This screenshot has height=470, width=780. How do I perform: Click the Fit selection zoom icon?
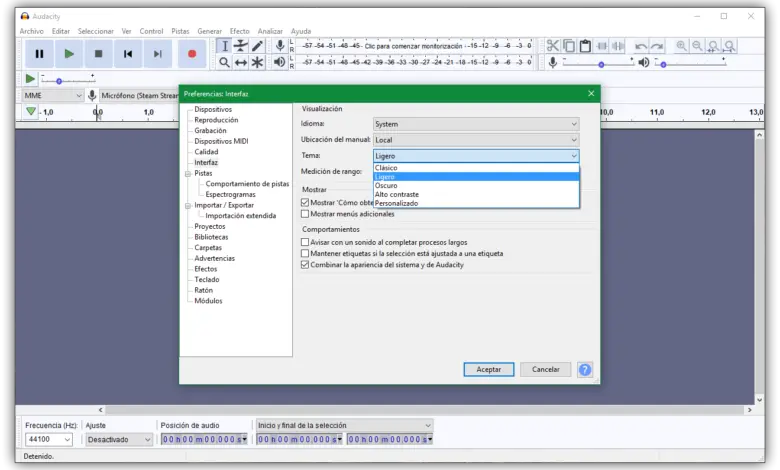(713, 46)
